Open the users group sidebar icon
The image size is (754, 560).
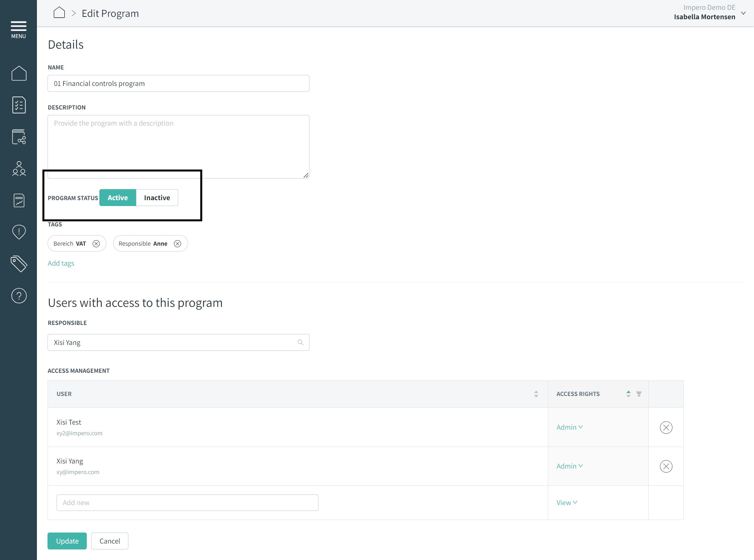19,168
